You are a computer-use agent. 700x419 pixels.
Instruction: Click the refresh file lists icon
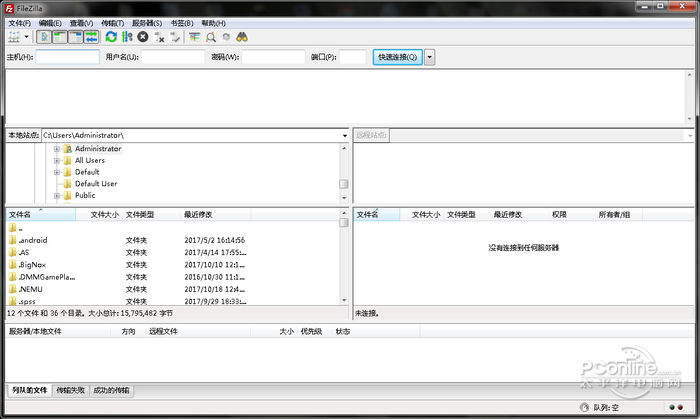point(111,37)
